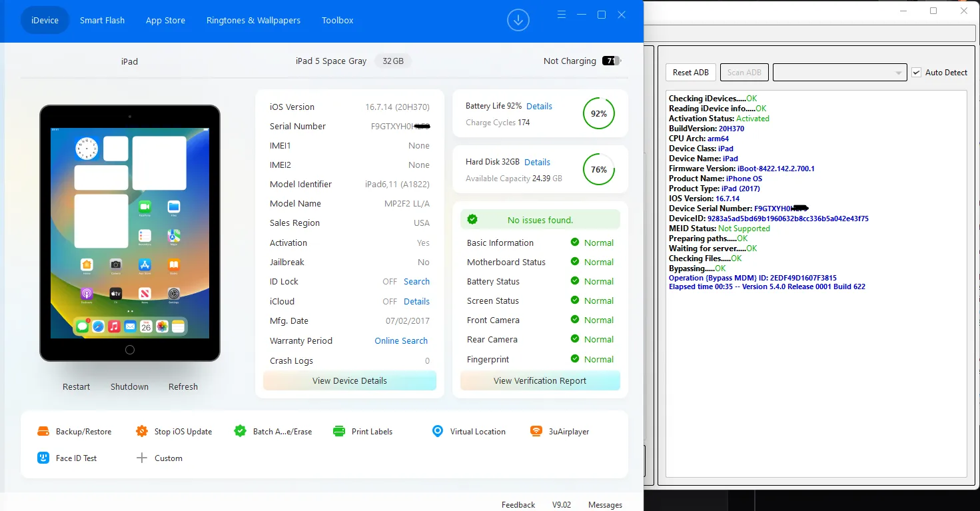Click the Stop iOS Update gear icon

pos(142,432)
